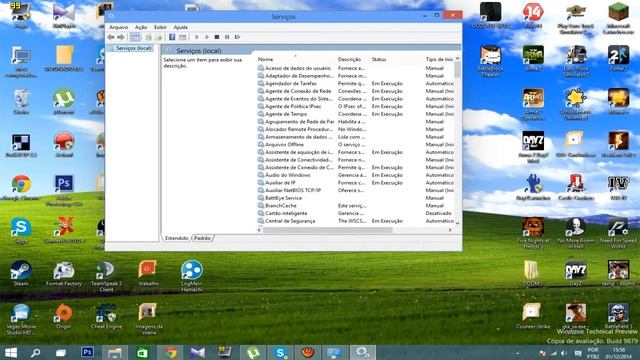Screen dimensions: 640x360
Task: Select the Origin desktop icon
Action: click(x=64, y=317)
